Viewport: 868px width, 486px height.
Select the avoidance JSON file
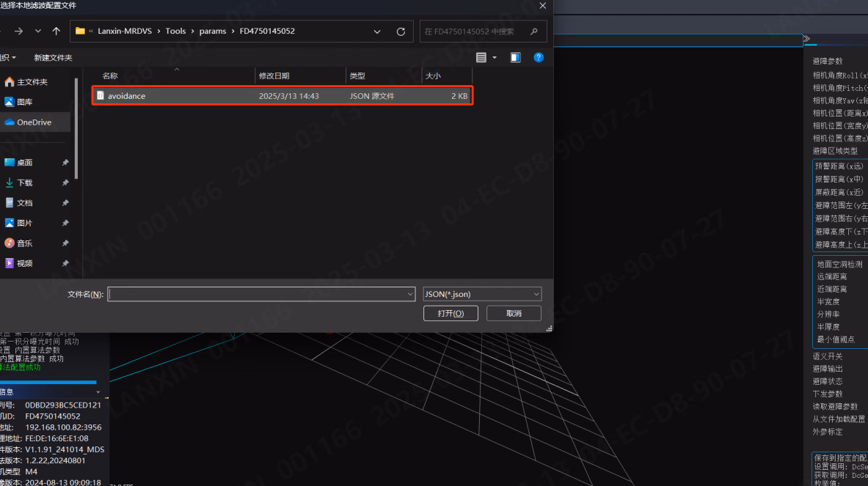coord(282,95)
